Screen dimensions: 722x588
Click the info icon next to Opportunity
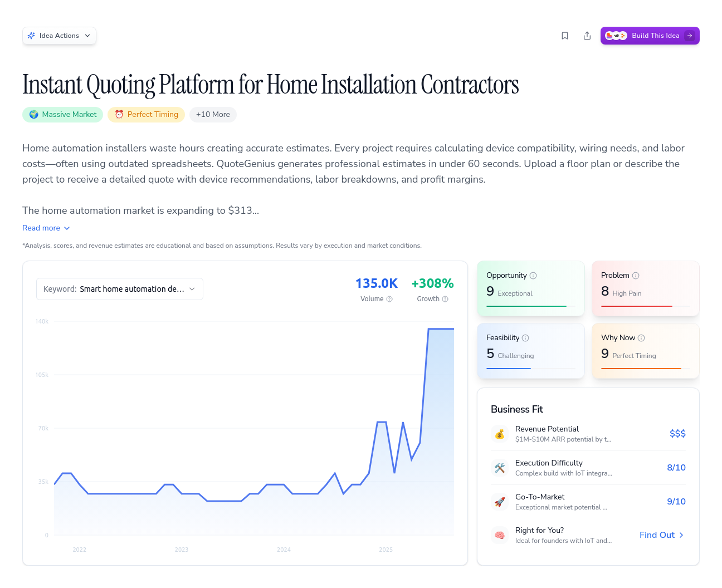pyautogui.click(x=533, y=276)
